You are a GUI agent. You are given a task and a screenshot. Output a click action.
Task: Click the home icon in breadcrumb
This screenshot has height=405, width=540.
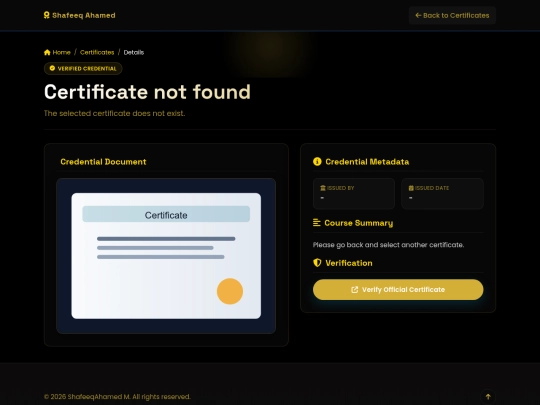point(47,52)
